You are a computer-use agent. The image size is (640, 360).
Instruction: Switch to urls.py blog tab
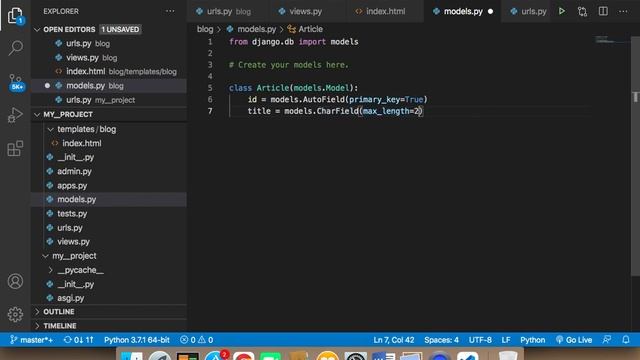[229, 11]
